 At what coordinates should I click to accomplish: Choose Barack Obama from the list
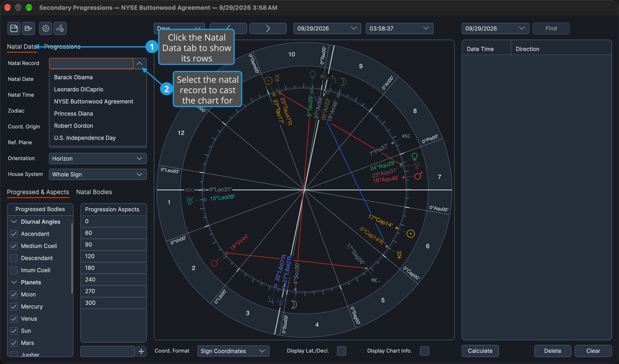click(98, 77)
